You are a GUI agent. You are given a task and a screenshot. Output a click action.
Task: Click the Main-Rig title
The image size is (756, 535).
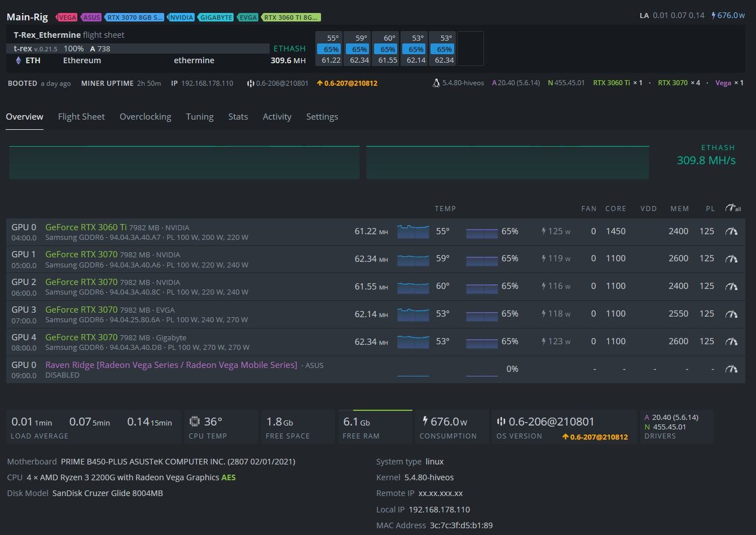click(27, 17)
